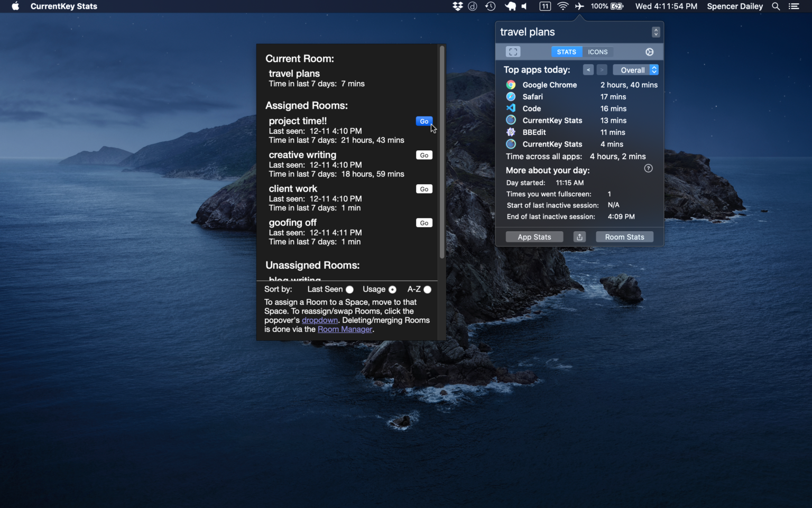Click 'Start of last inactive session:' label
This screenshot has height=508, width=812.
(x=552, y=205)
